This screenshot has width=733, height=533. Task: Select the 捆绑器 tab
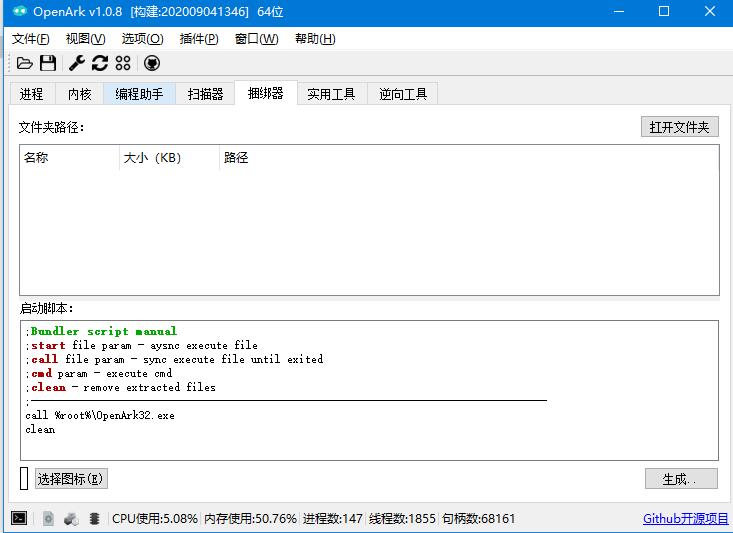tap(266, 93)
